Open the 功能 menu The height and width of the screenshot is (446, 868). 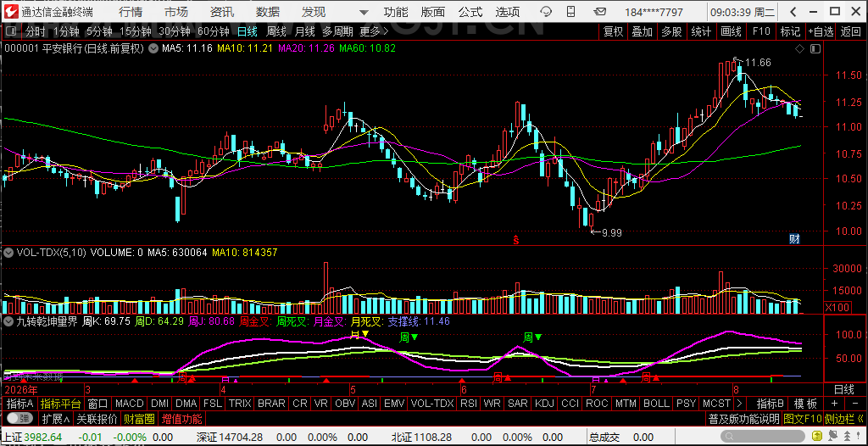pyautogui.click(x=396, y=12)
